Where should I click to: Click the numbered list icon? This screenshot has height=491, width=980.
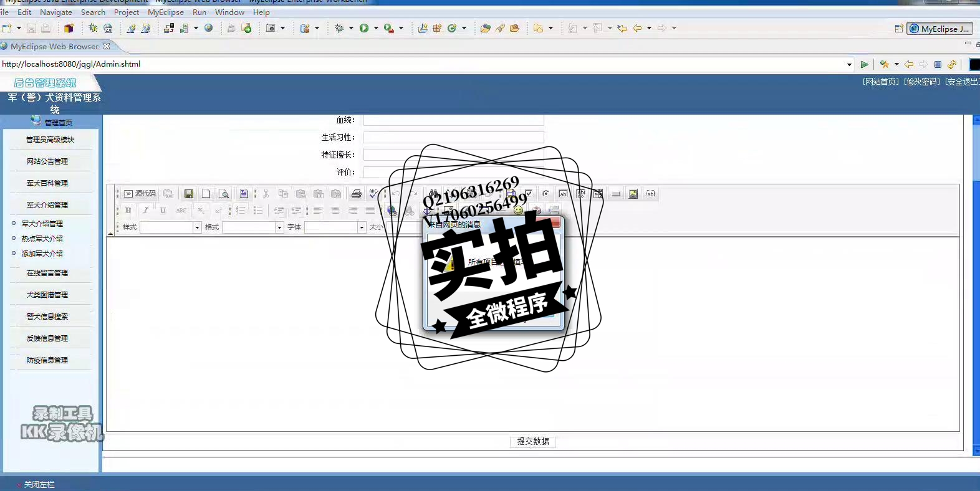(241, 211)
